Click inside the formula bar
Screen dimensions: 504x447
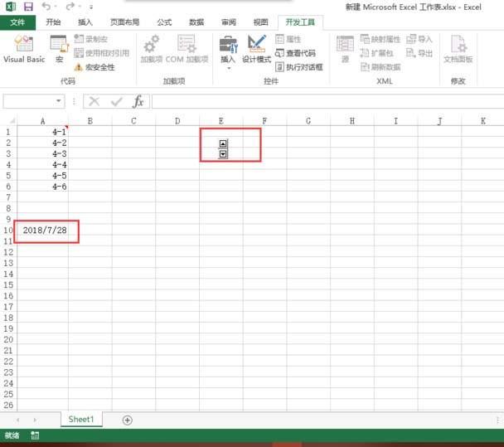point(327,101)
